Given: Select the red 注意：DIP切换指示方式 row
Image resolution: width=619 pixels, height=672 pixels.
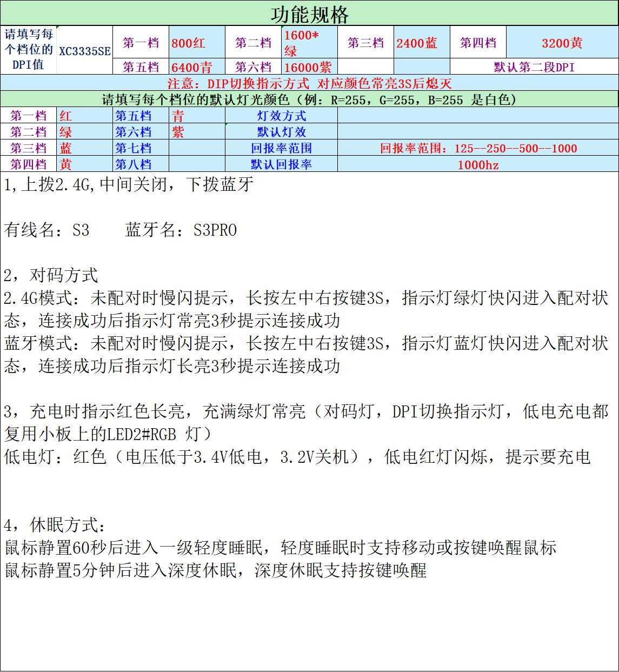Looking at the screenshot, I should click(309, 83).
